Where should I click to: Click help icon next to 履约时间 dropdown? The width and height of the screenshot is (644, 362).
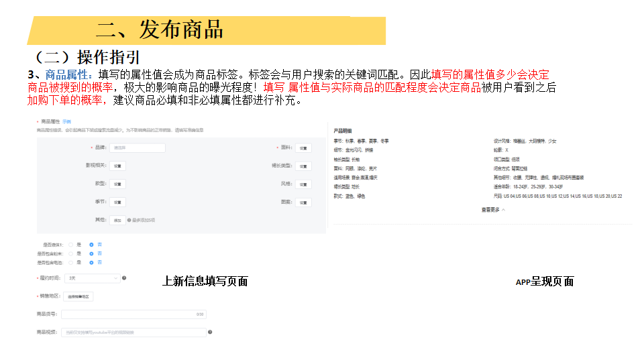[x=124, y=278]
